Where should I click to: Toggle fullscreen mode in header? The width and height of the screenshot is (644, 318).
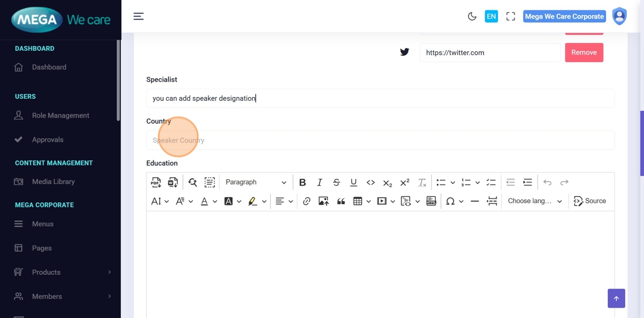coord(511,17)
